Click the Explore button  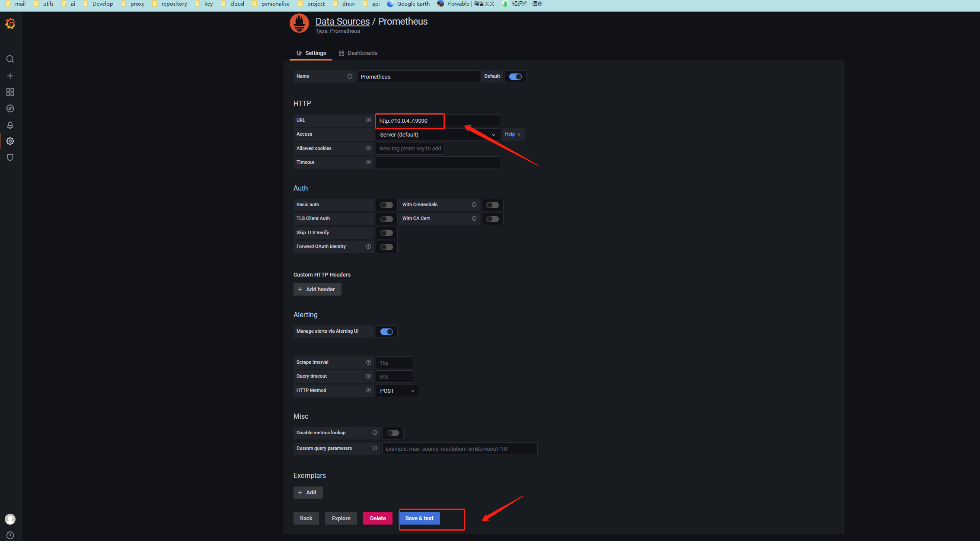pyautogui.click(x=341, y=519)
